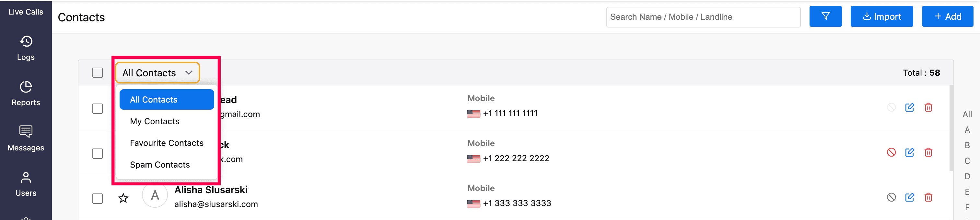Check the box for Alisha Slusarski
Viewport: 980px width, 220px height.
pos(98,199)
